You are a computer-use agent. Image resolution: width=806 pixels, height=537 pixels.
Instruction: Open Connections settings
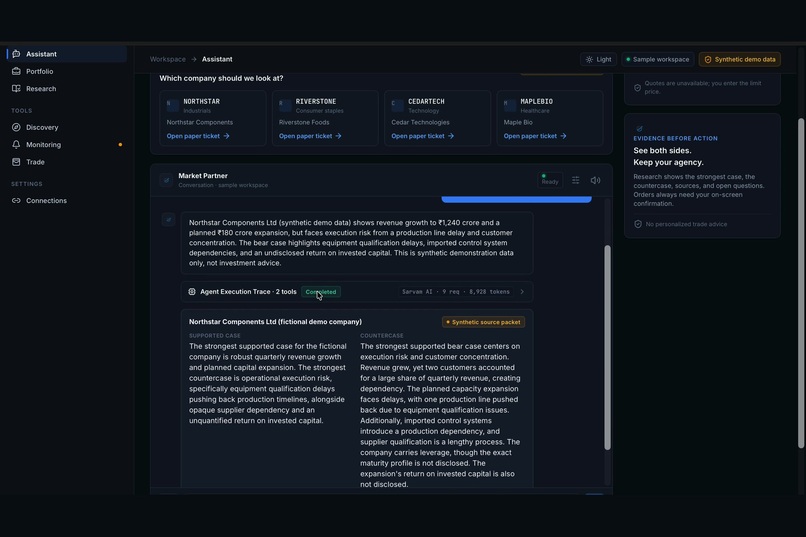[x=67, y=201]
